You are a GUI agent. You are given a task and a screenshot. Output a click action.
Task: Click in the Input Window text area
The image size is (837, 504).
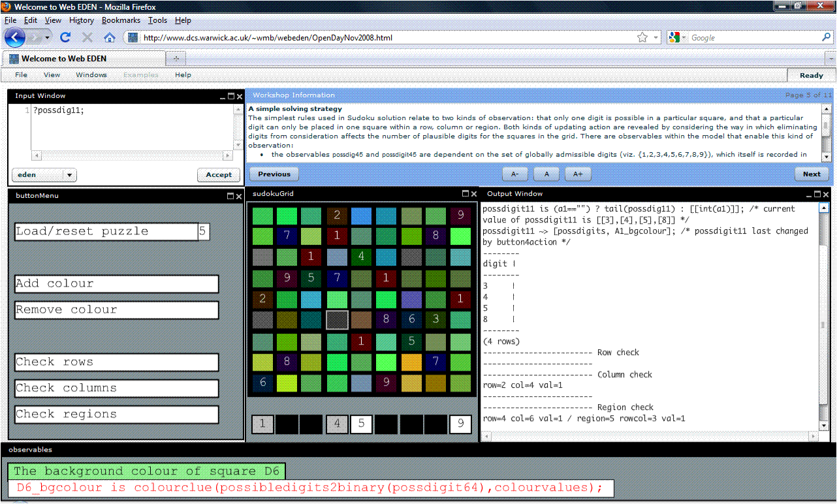click(131, 127)
